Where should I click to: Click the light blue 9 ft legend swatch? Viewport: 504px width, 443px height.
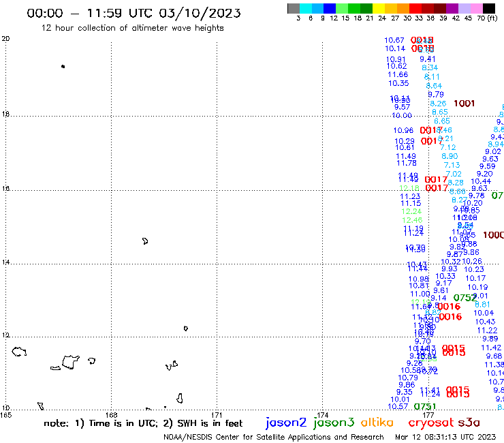point(317,8)
